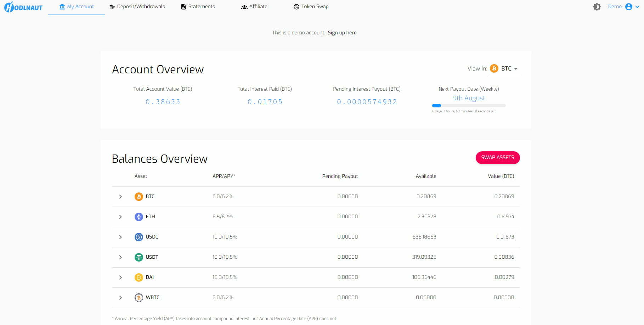This screenshot has height=325, width=644.
Task: Click the USDC coin icon
Action: coord(138,237)
